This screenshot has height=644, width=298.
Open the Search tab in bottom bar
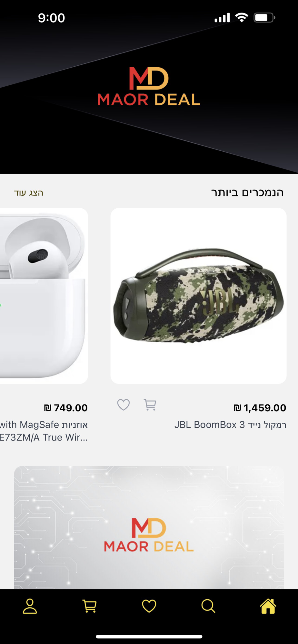click(208, 606)
